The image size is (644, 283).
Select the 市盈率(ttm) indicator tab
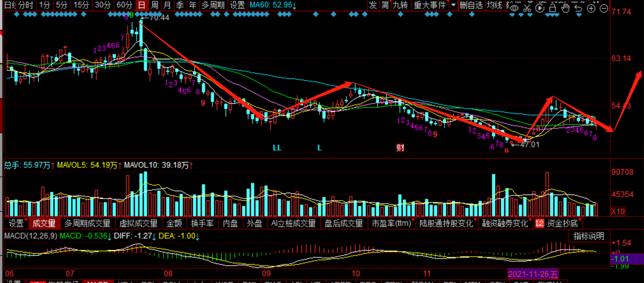click(x=391, y=223)
